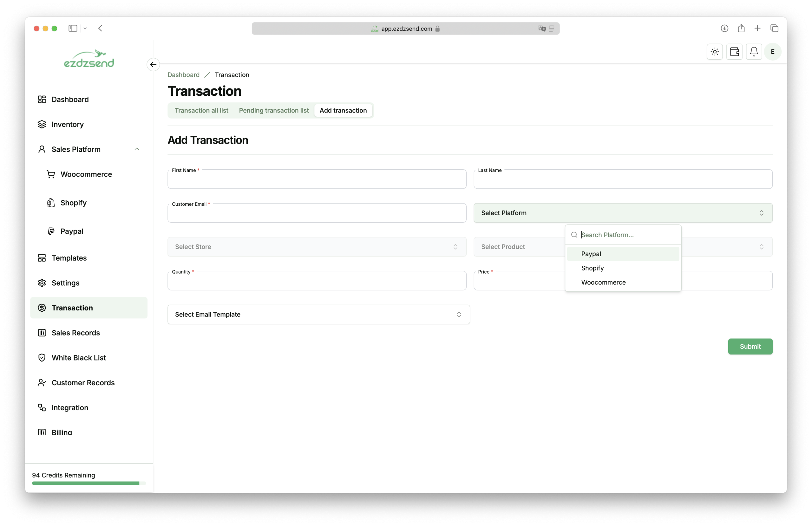The height and width of the screenshot is (526, 812).
Task: Click the wallet icon in header
Action: point(735,51)
